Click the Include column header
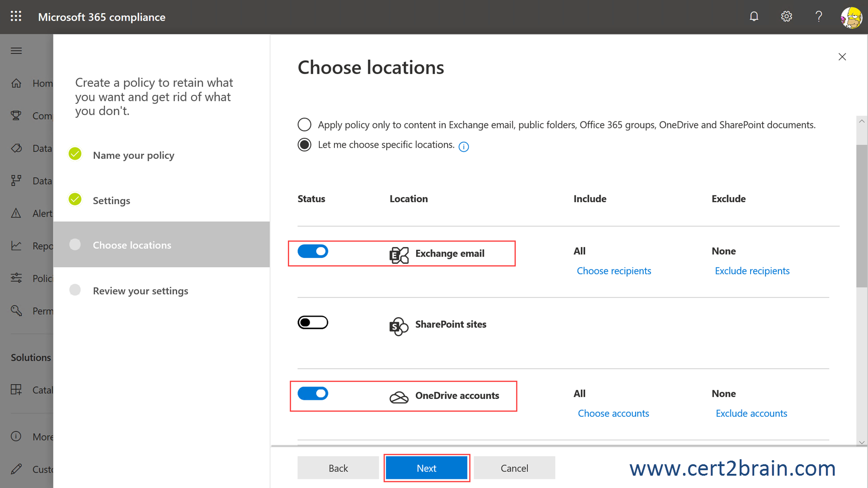 coord(590,199)
